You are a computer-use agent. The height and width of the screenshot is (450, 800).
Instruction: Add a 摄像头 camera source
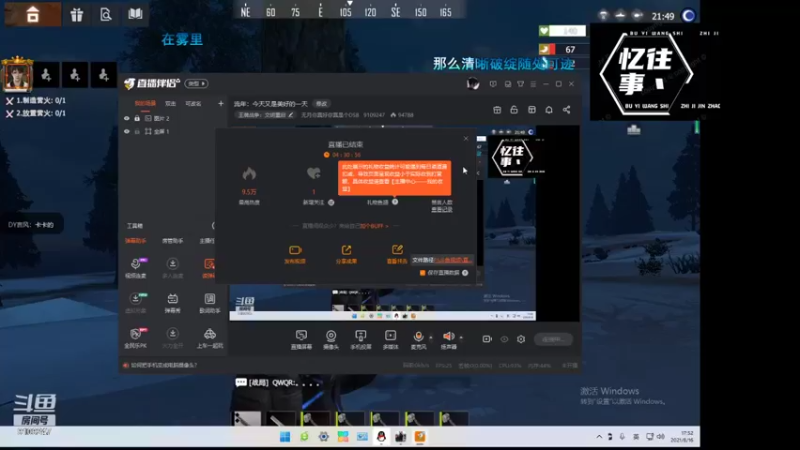pyautogui.click(x=331, y=339)
